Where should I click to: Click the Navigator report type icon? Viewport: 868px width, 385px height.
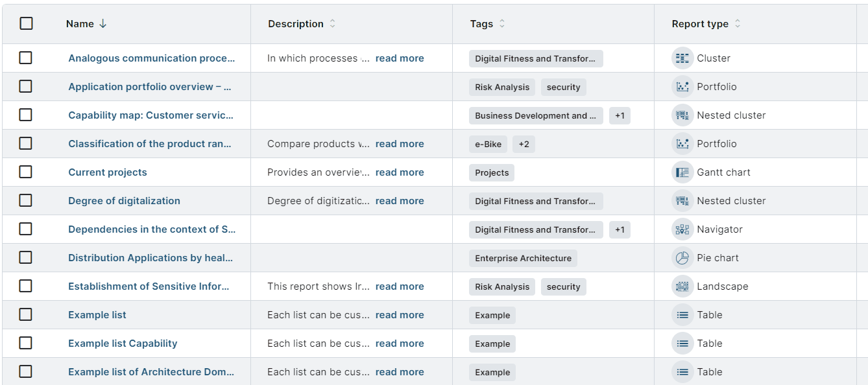coord(682,229)
